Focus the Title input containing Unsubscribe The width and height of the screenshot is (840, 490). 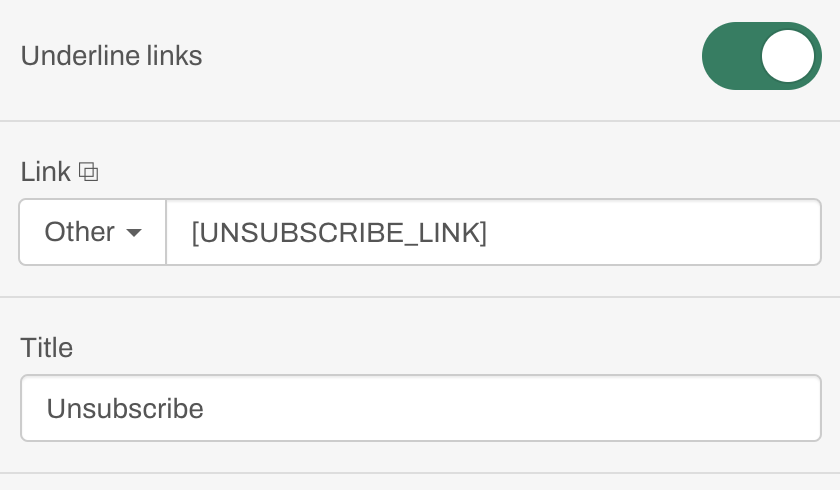[421, 408]
